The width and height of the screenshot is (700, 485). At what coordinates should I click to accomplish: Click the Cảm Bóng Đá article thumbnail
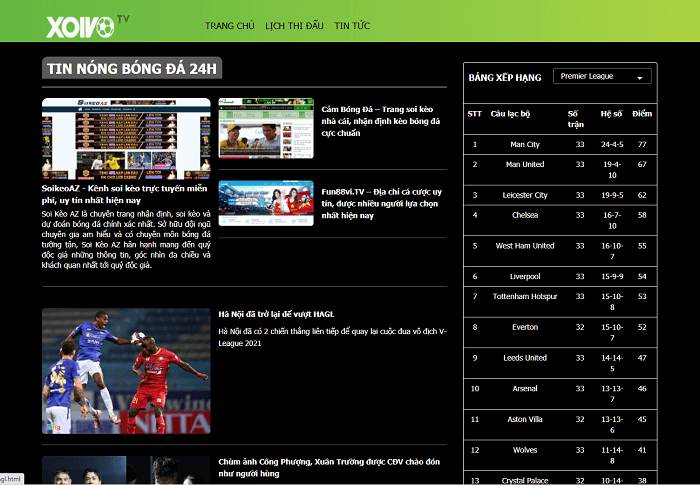pos(265,128)
